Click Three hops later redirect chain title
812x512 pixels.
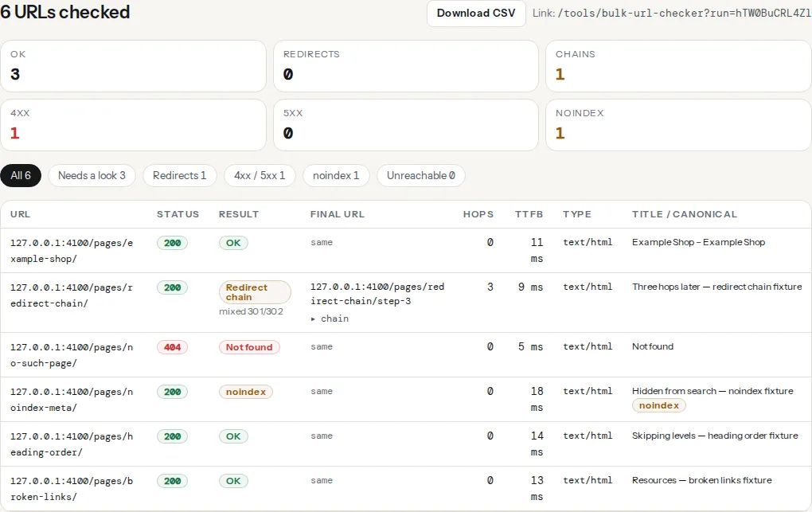(716, 287)
